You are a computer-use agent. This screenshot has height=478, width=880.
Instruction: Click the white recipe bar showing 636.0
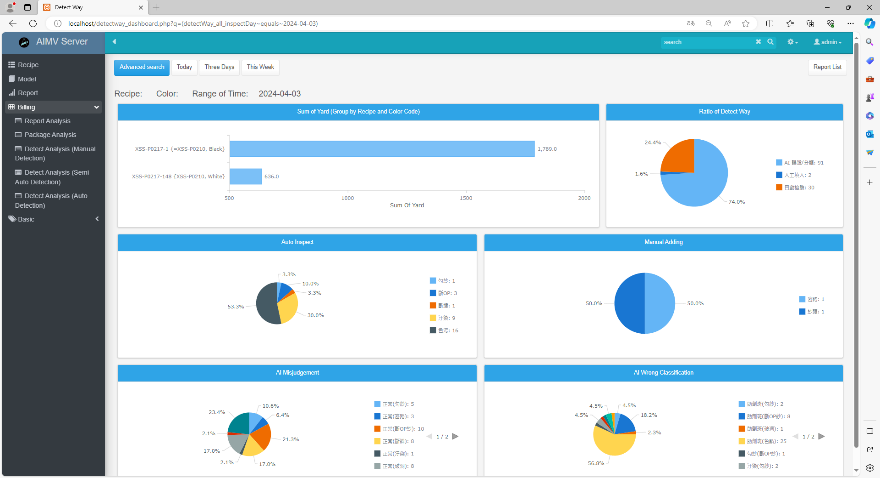coord(246,176)
